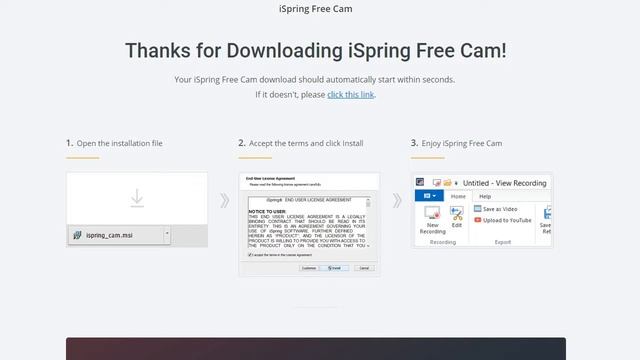640x360 pixels.
Task: Click the Upload to YouTube icon
Action: [x=478, y=220]
